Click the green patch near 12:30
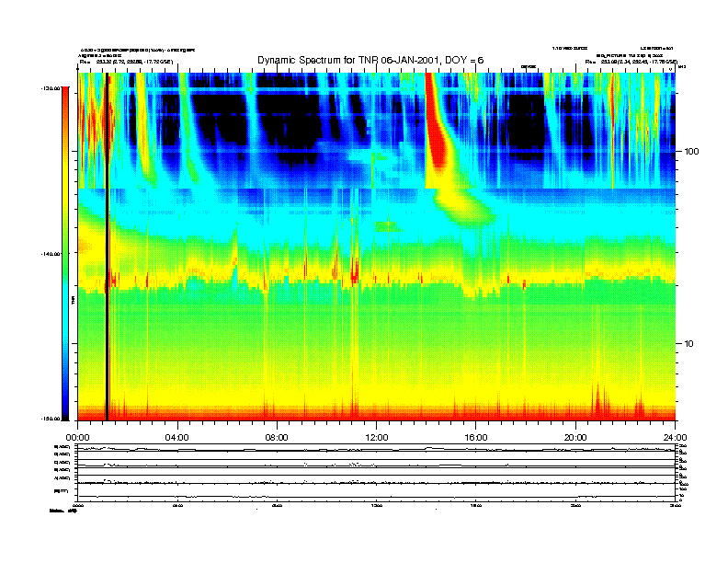The width and height of the screenshot is (728, 563). pyautogui.click(x=388, y=226)
